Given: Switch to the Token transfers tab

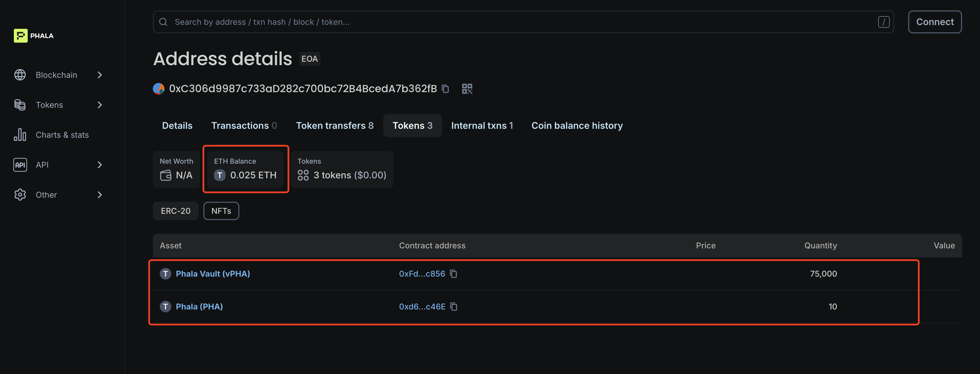Looking at the screenshot, I should pyautogui.click(x=334, y=125).
